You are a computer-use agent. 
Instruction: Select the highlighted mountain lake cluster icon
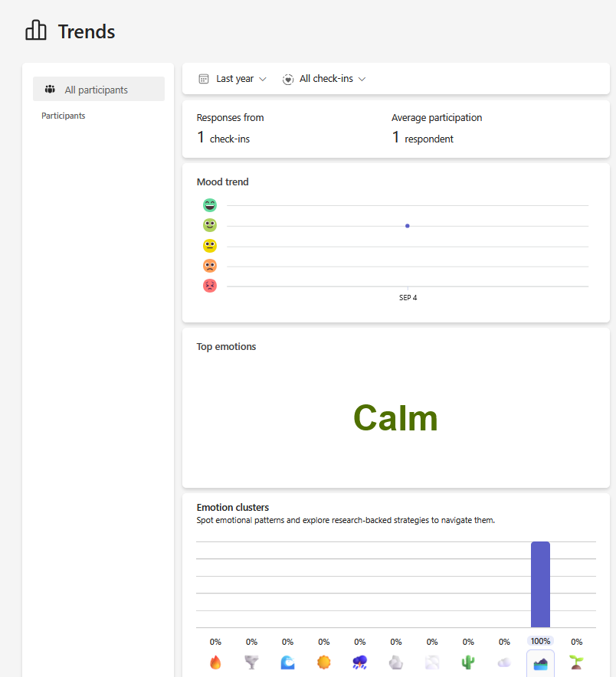point(540,663)
